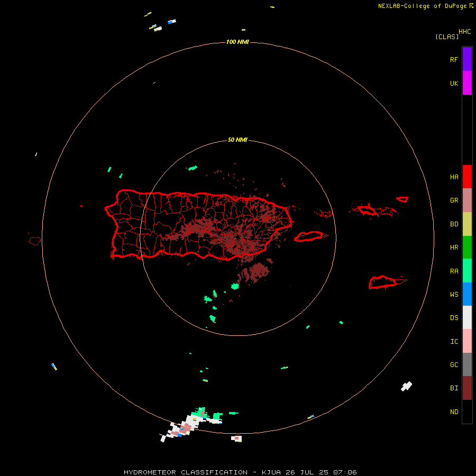Click the DS legend label
The width and height of the screenshot is (476, 476).
(x=454, y=317)
